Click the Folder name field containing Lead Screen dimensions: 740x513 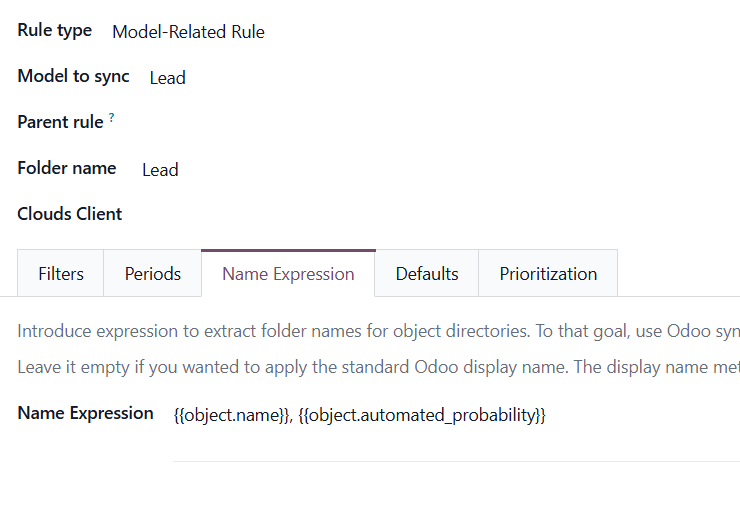tap(160, 170)
